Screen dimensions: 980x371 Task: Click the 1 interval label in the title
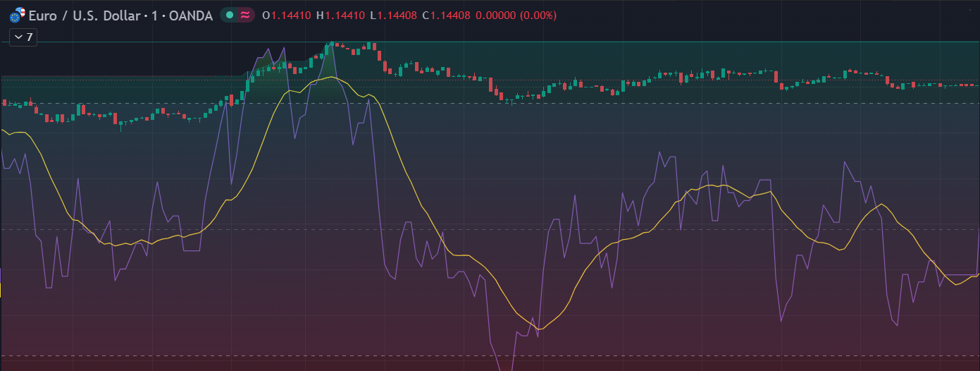153,15
